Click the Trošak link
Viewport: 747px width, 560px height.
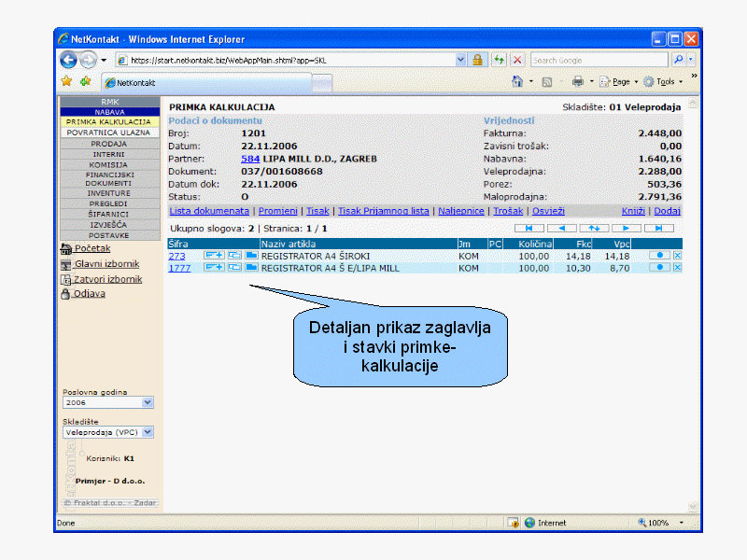coord(508,211)
